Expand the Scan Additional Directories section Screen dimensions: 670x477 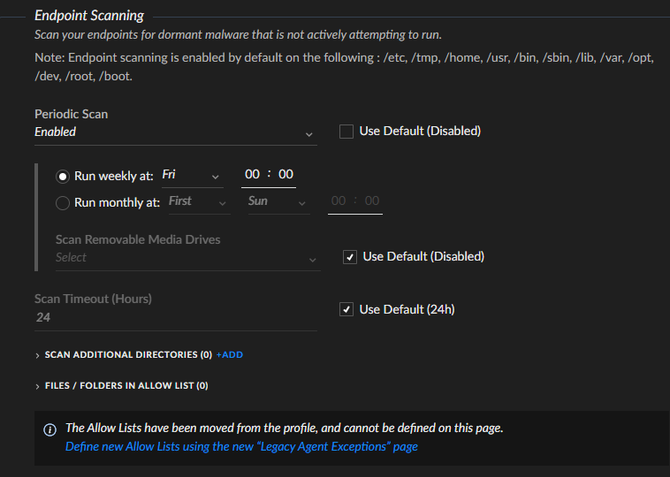click(x=38, y=355)
